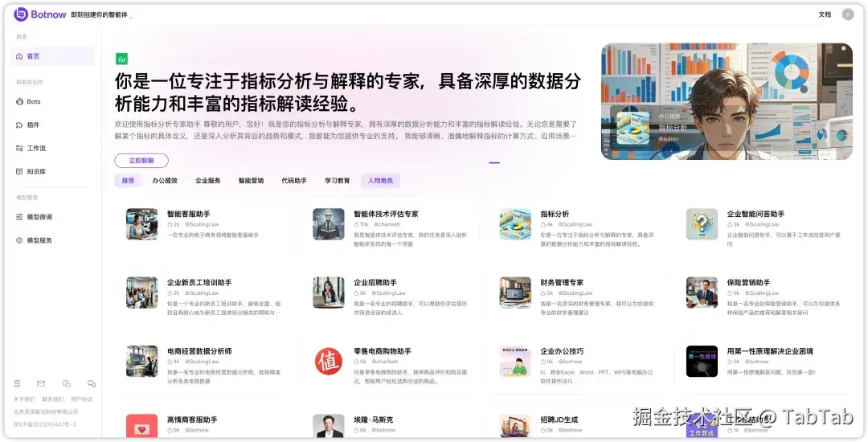Click the mail envelope icon

point(41,383)
